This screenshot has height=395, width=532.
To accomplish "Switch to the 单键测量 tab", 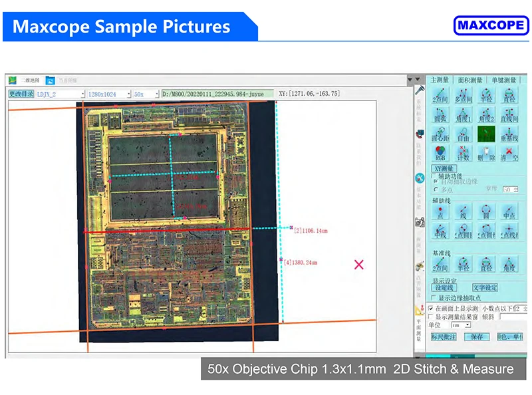I will click(503, 80).
